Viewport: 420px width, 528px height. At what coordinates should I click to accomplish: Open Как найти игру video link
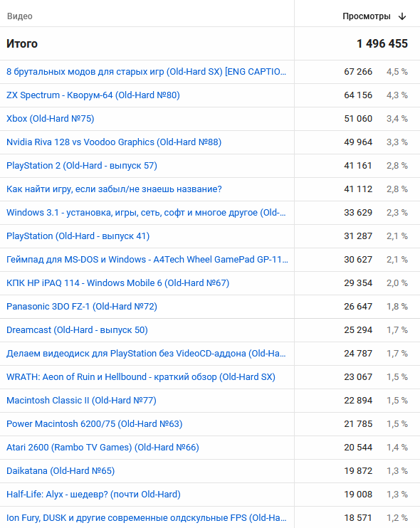(x=114, y=189)
